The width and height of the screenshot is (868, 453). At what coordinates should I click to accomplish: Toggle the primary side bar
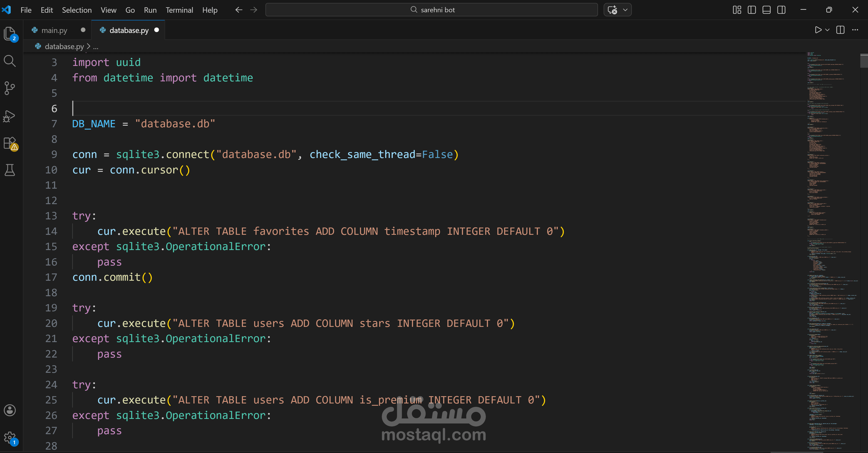coord(752,10)
